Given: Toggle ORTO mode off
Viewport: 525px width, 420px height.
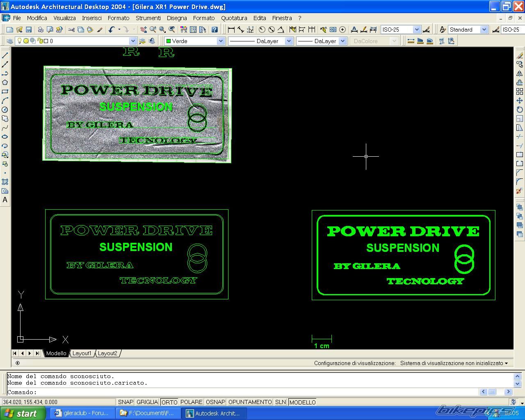Looking at the screenshot, I should [169, 402].
